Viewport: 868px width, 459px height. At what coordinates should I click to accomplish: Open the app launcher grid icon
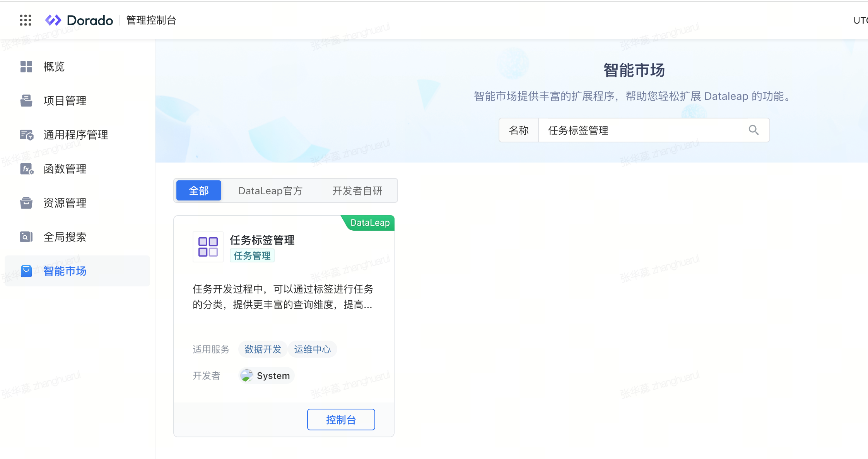coord(26,20)
